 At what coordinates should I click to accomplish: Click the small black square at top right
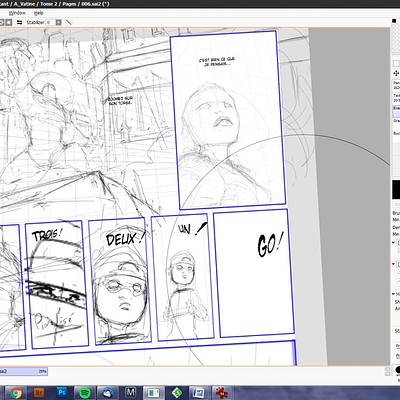[394, 21]
